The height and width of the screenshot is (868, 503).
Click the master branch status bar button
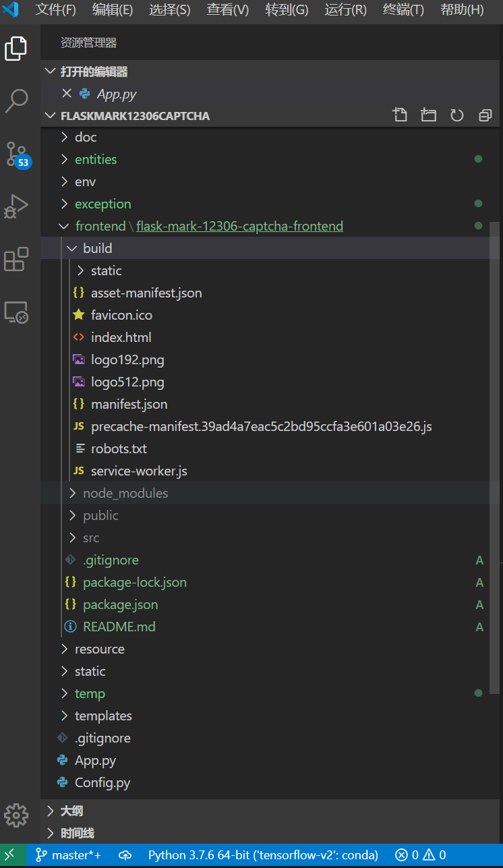[x=69, y=855]
